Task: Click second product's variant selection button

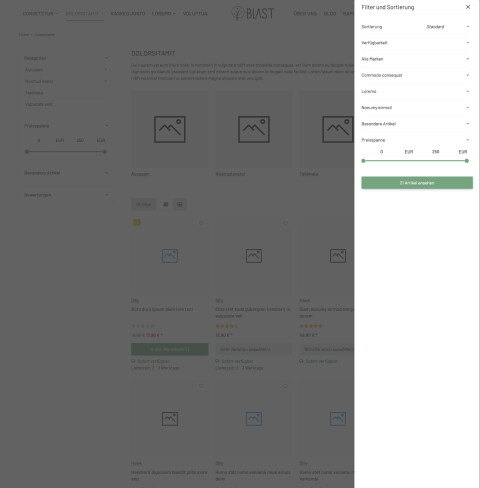Action: click(x=254, y=349)
